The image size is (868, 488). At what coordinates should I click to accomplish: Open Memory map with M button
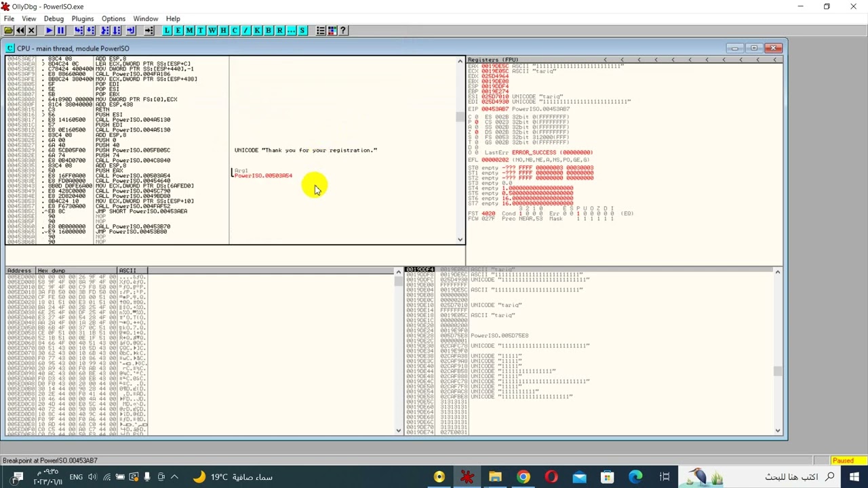189,30
